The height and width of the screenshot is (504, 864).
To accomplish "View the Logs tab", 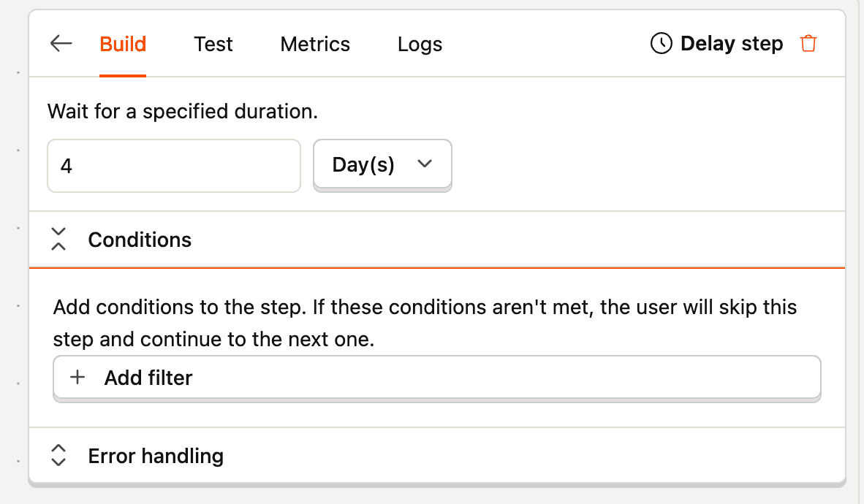I will click(x=420, y=44).
